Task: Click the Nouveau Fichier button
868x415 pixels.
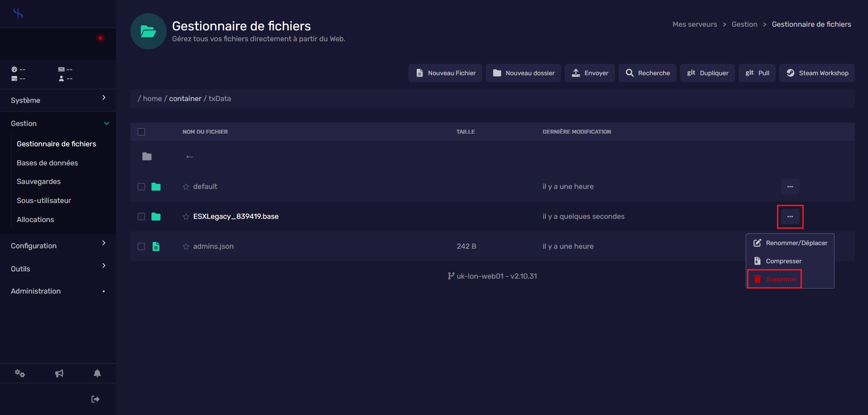Action: click(x=446, y=73)
